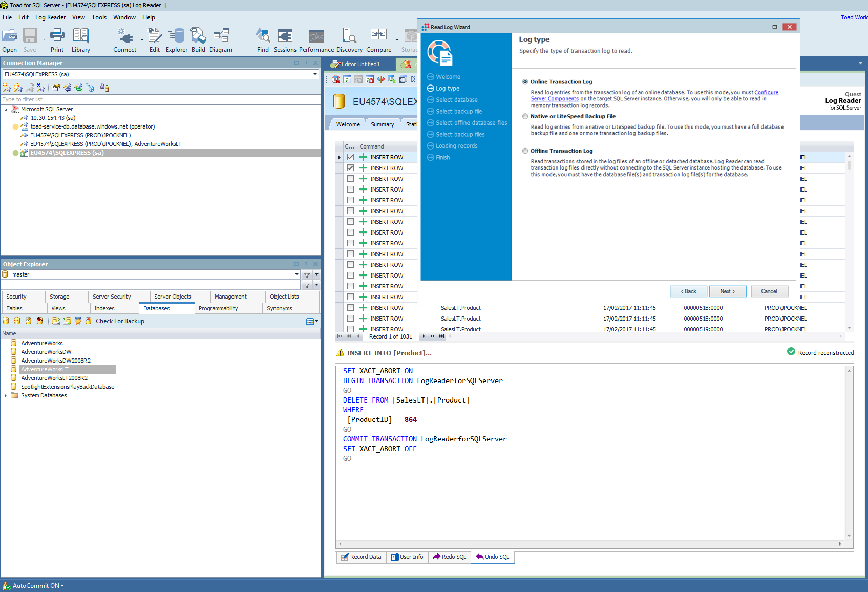
Task: Check the third INSERT ROW checkbox
Action: (350, 179)
